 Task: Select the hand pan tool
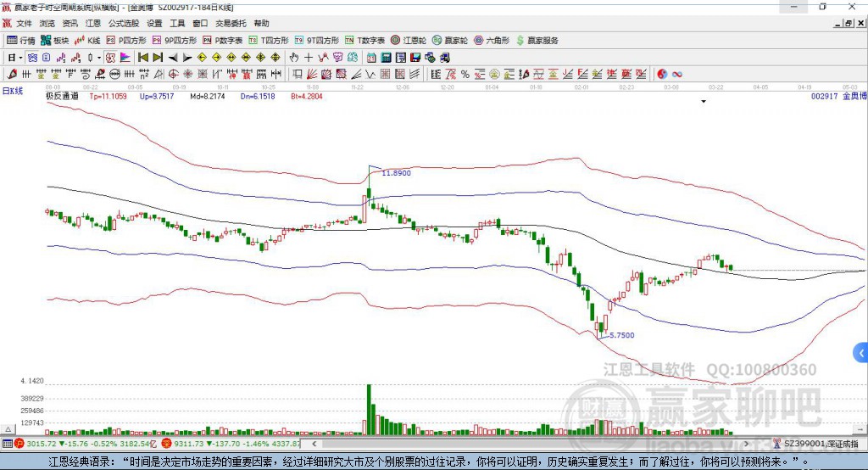pyautogui.click(x=294, y=58)
